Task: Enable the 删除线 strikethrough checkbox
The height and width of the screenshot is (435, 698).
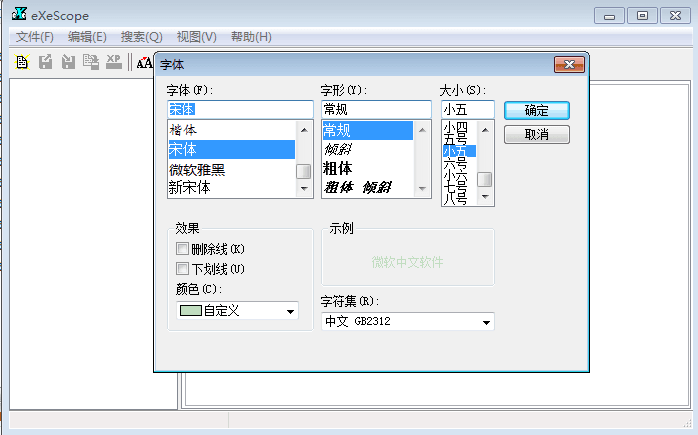Action: click(182, 249)
